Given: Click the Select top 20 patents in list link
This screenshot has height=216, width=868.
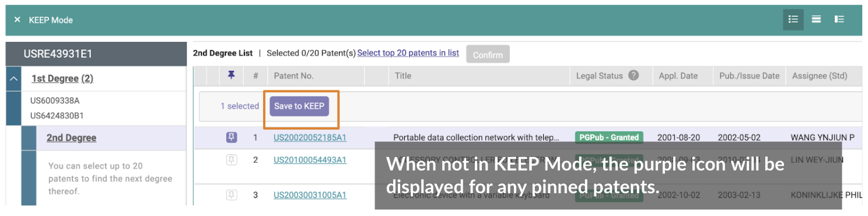Looking at the screenshot, I should pyautogui.click(x=408, y=53).
